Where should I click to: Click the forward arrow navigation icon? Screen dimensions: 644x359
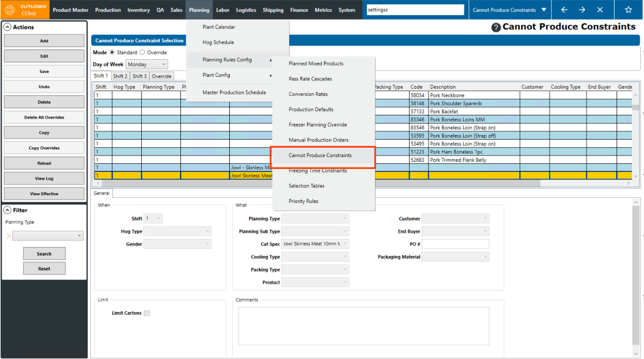pyautogui.click(x=582, y=10)
